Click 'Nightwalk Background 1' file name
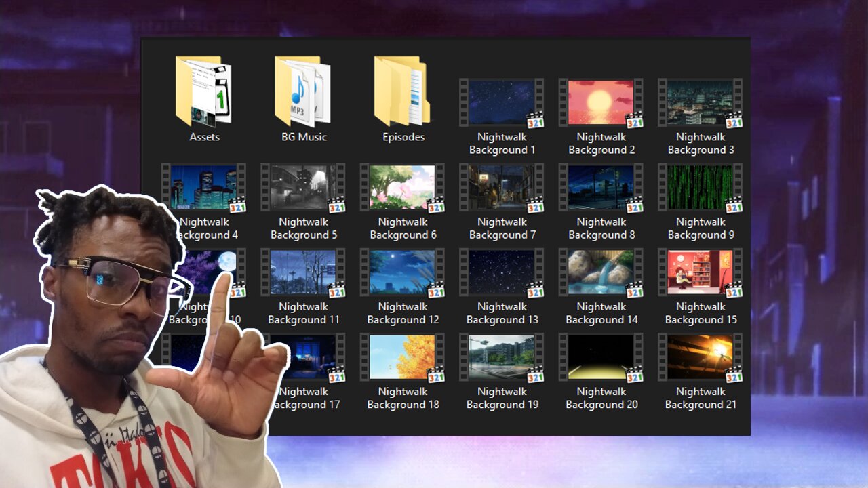Viewport: 868px width, 488px height. 502,144
